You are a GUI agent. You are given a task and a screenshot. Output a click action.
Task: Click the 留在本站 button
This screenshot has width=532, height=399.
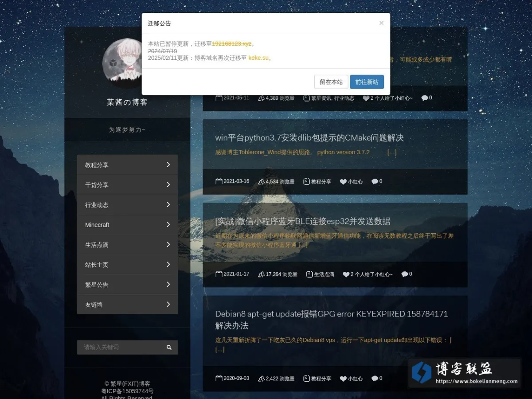pyautogui.click(x=331, y=82)
